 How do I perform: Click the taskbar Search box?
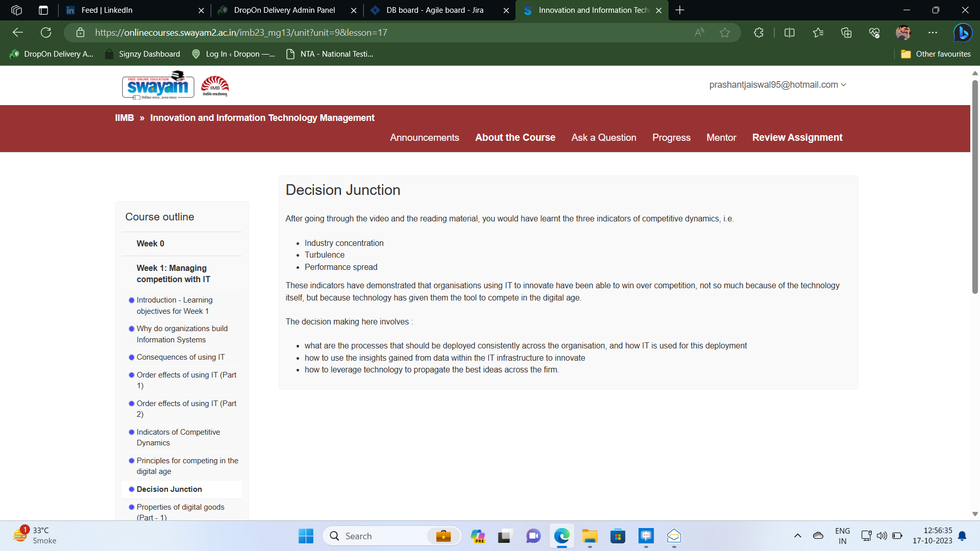tap(392, 536)
